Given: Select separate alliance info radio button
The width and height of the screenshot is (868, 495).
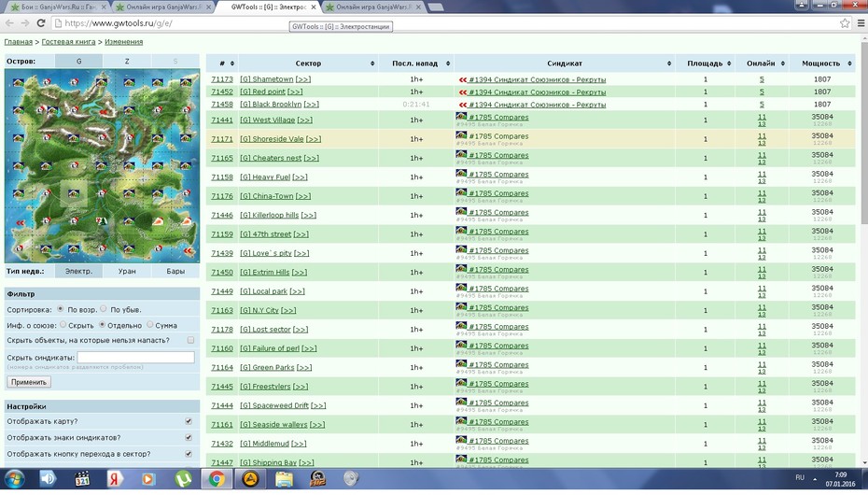Looking at the screenshot, I should click(102, 324).
